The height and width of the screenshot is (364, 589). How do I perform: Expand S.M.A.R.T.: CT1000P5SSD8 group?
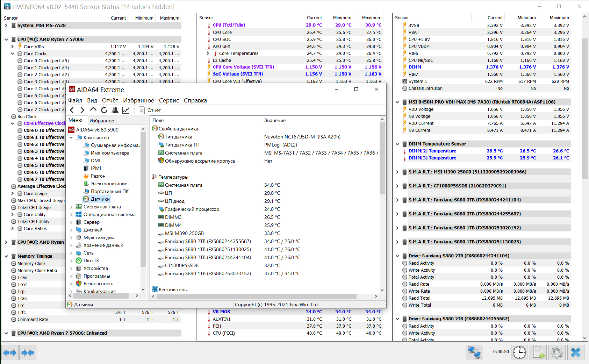point(397,186)
